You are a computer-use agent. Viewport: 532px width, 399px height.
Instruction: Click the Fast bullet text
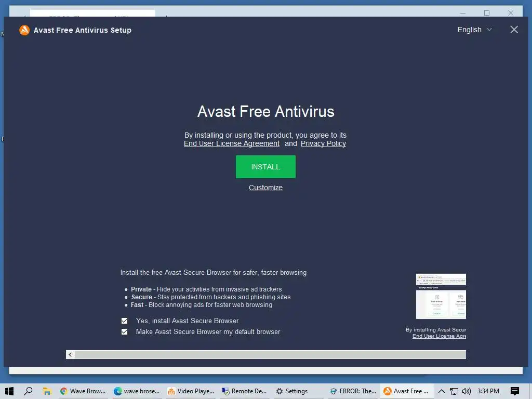pos(201,304)
